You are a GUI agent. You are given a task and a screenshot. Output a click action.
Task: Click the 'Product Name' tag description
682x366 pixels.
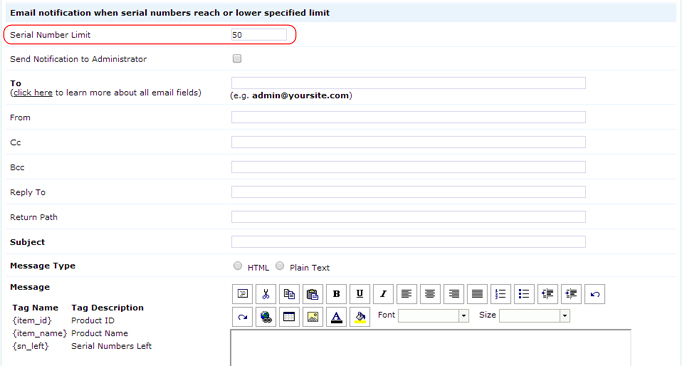pos(100,333)
